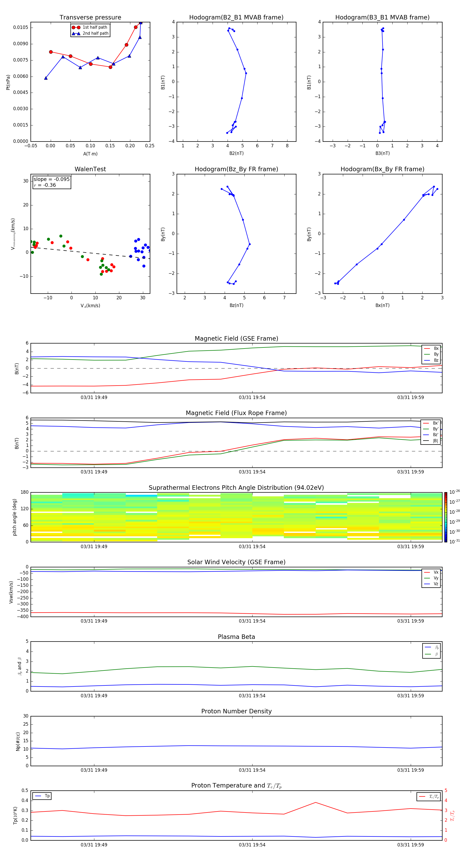Click the "Hodogram(Bx_By FR frame)" title

[x=382, y=169]
